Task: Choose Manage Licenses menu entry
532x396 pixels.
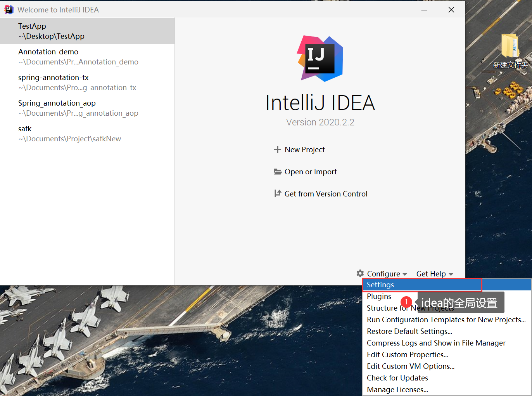Action: coord(447,389)
